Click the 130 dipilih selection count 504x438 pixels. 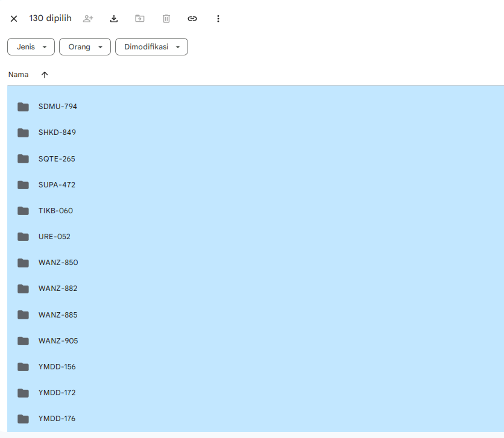[x=50, y=18]
